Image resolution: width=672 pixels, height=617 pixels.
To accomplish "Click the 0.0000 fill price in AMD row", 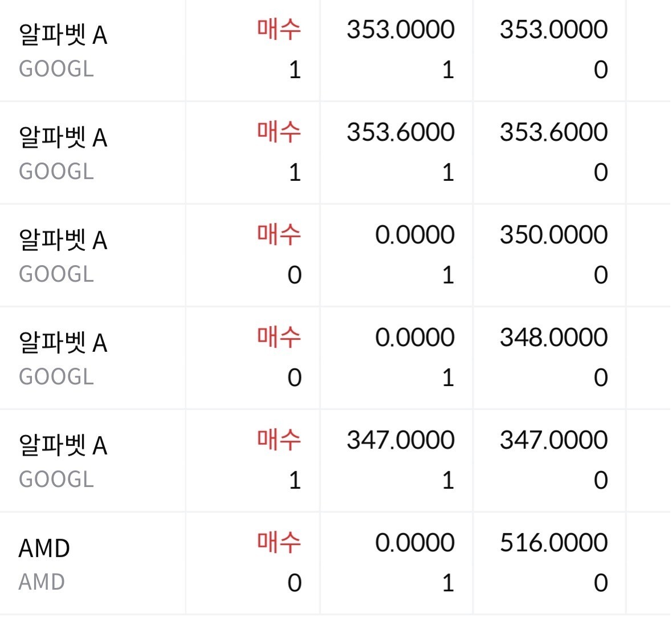I will (x=415, y=543).
